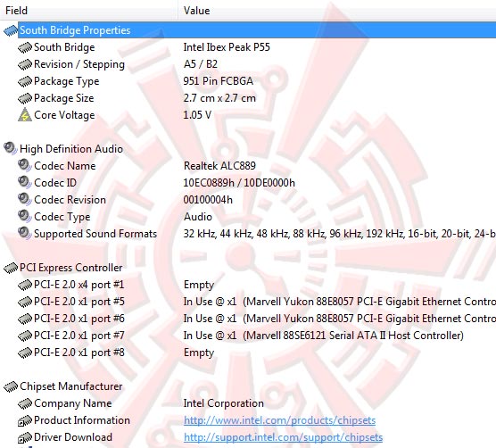Click the value 10EC0889h / 10DE0000h
The image size is (496, 448).
239,183
